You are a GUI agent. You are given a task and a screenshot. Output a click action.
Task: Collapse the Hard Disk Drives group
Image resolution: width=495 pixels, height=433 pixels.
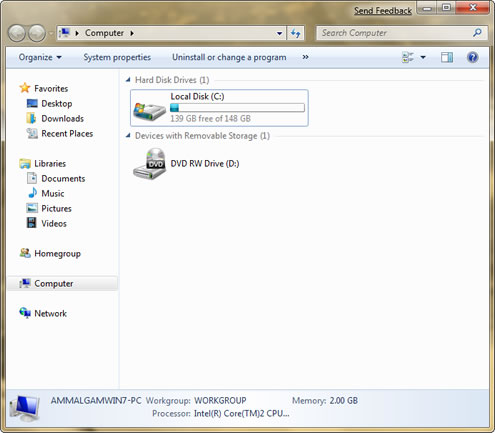[128, 80]
